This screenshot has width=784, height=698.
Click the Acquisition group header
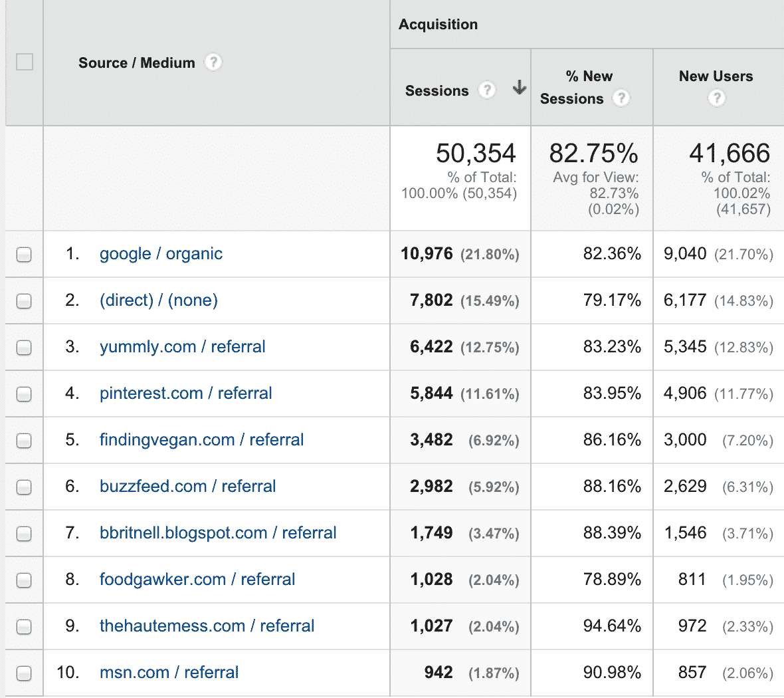[438, 25]
